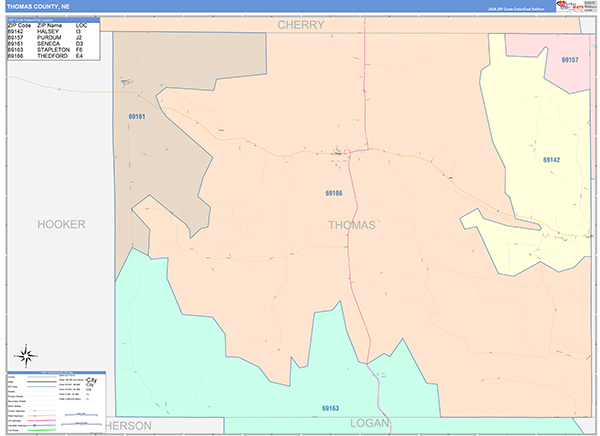This screenshot has width=600, height=436.
Task: Click the 69142 label on the map
Action: (551, 160)
